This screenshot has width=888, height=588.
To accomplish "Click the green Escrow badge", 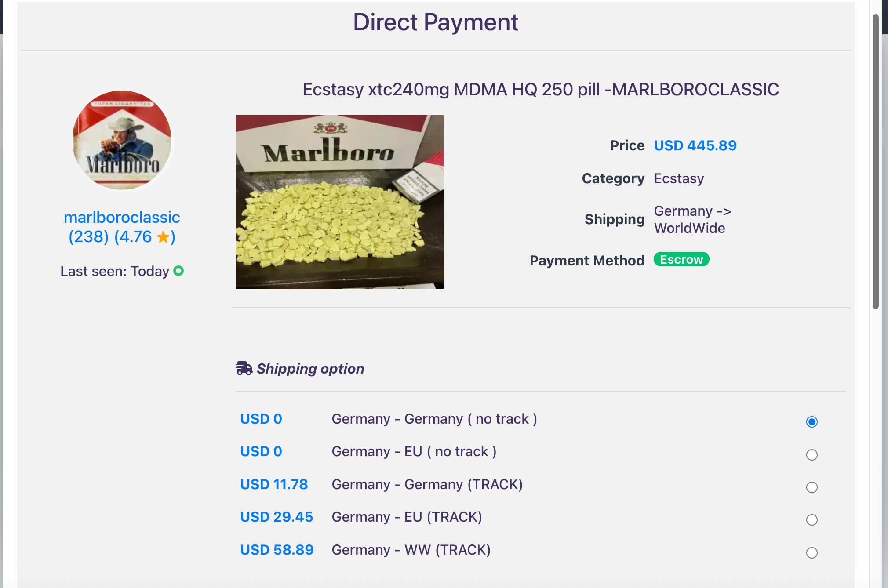I will click(681, 259).
